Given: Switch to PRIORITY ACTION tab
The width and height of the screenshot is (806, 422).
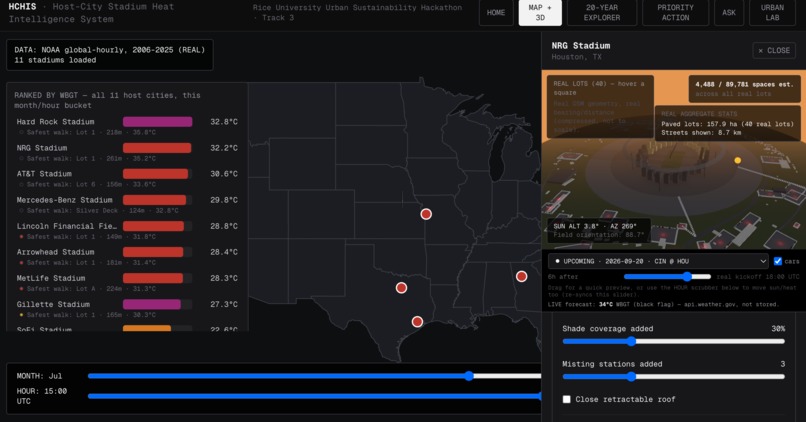Looking at the screenshot, I should coord(675,13).
